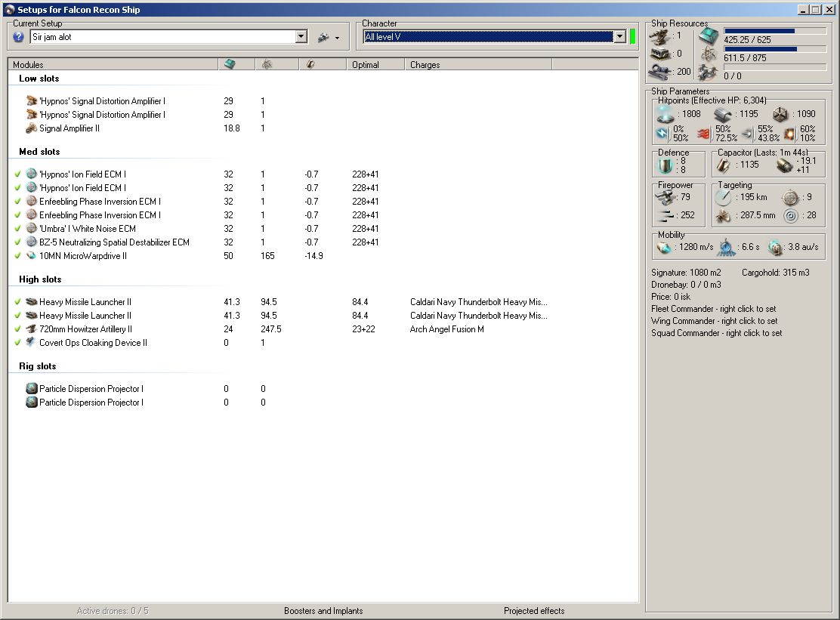Select the Rig slots group header
Viewport: 840px width, 620px height.
click(38, 366)
